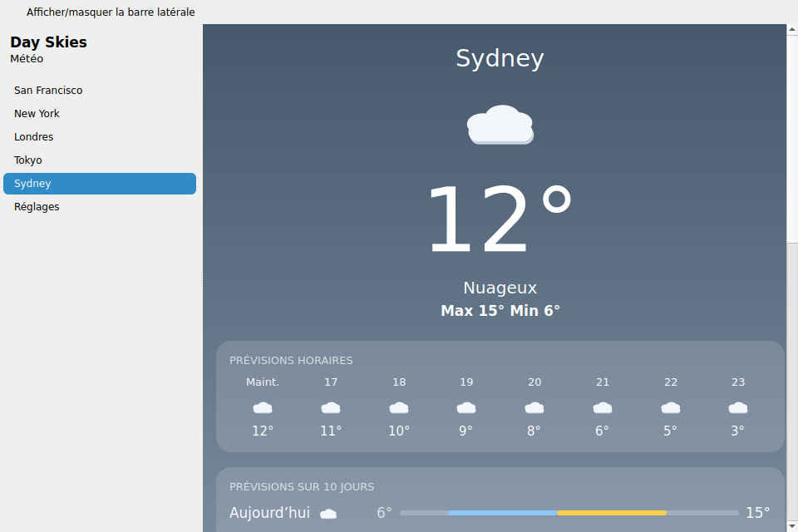Click the 11° temperature at hour 17
The width and height of the screenshot is (798, 532).
[331, 431]
